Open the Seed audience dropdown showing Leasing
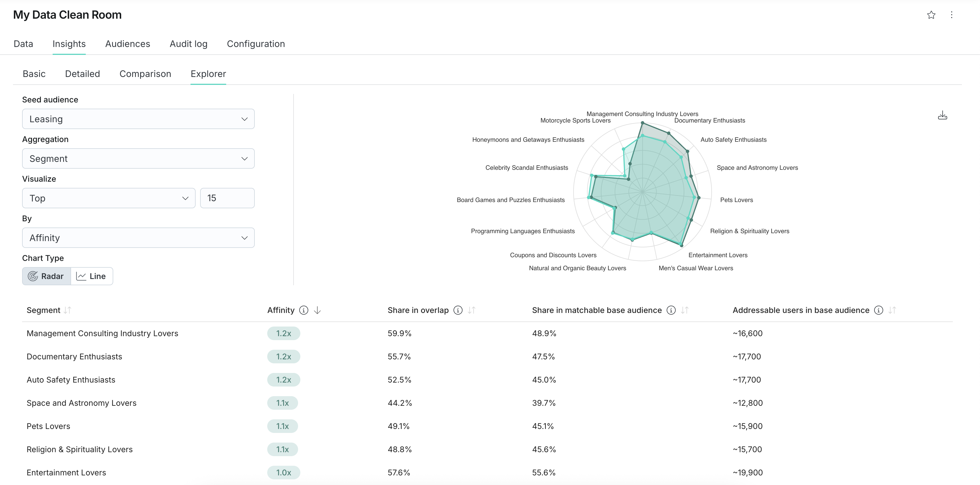 pyautogui.click(x=138, y=119)
